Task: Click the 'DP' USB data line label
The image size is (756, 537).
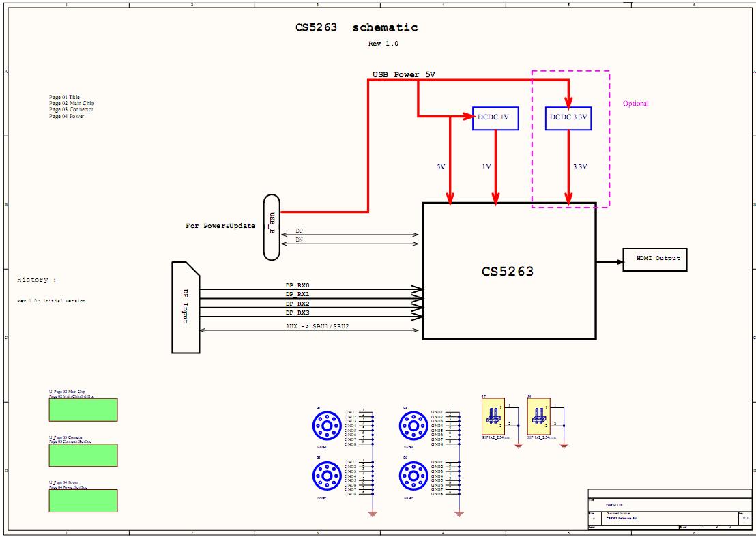Action: coord(299,231)
